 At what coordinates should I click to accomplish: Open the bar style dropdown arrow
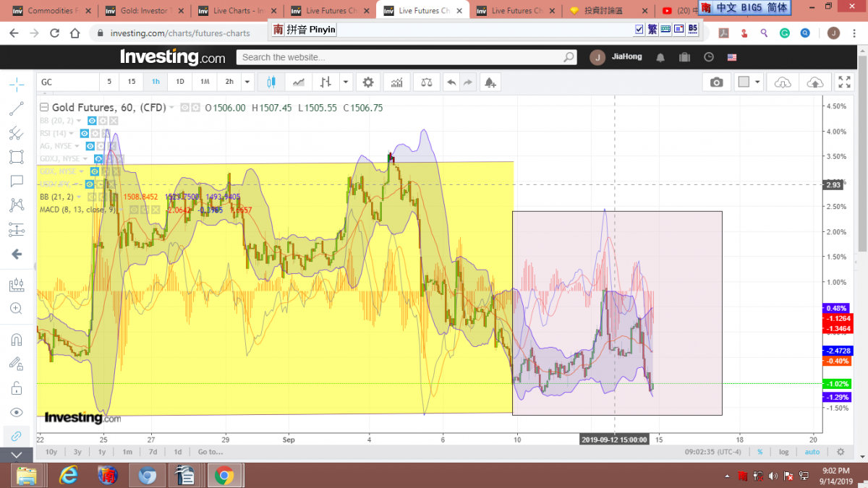coord(345,82)
